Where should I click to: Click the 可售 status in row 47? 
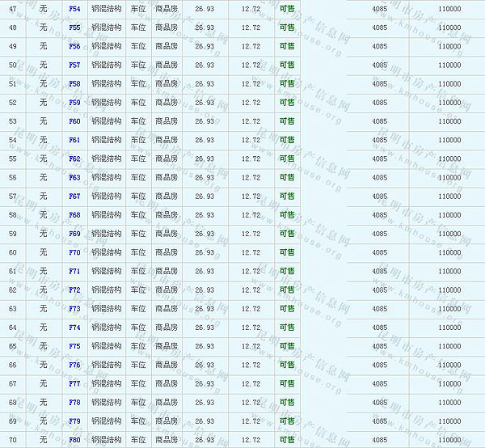pos(286,9)
